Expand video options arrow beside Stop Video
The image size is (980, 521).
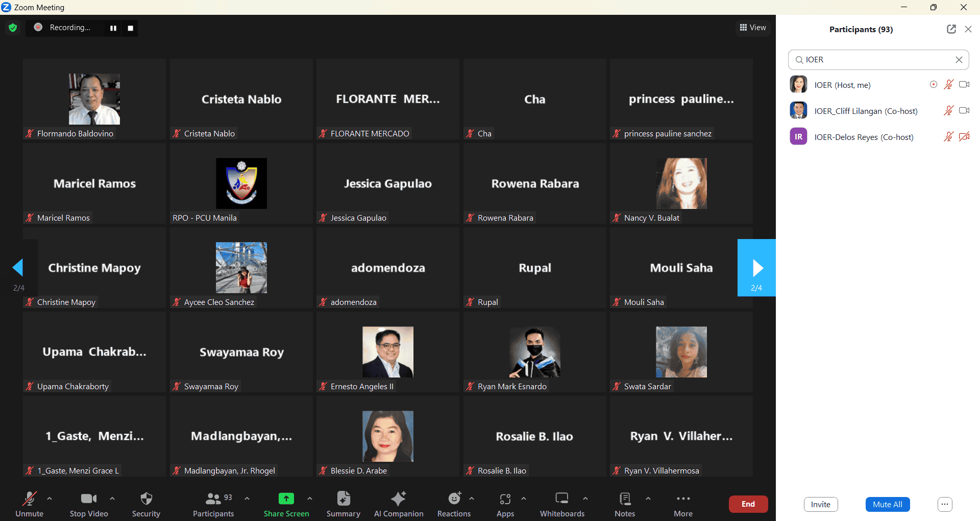112,498
